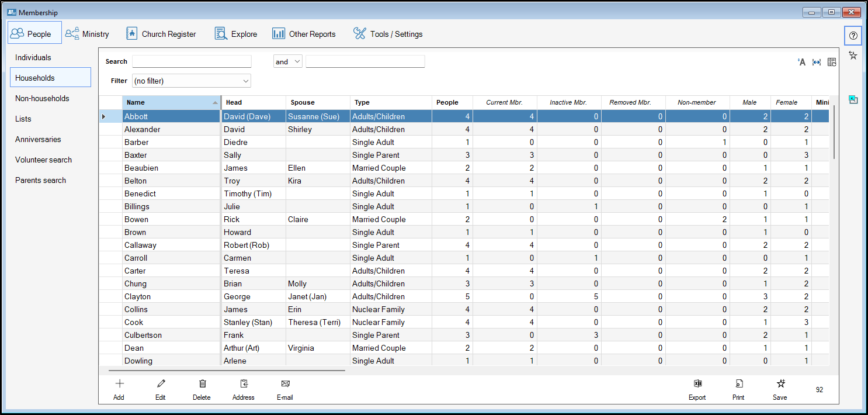Switch to the Ministry tab

click(87, 34)
